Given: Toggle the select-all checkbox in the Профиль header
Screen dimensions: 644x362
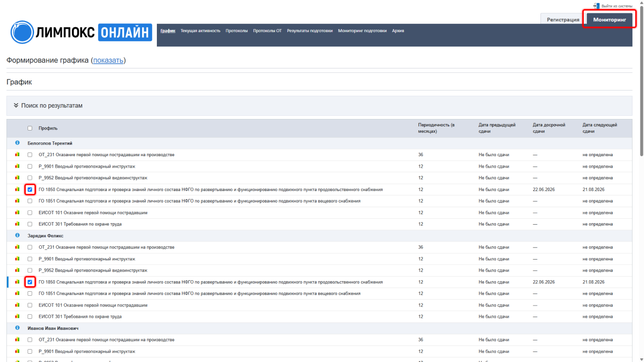Looking at the screenshot, I should point(30,128).
